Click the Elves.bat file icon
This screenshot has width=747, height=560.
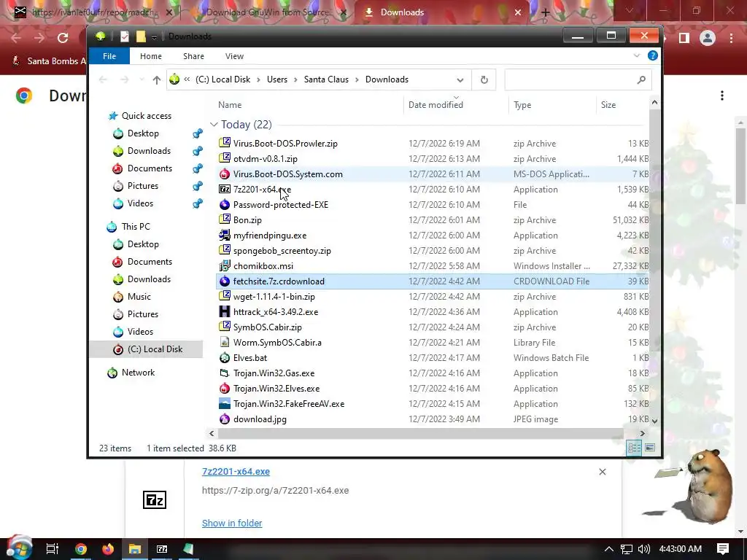tap(225, 357)
